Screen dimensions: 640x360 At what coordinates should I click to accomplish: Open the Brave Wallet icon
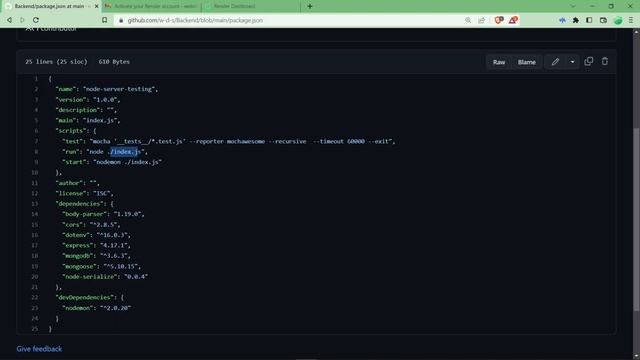(603, 20)
